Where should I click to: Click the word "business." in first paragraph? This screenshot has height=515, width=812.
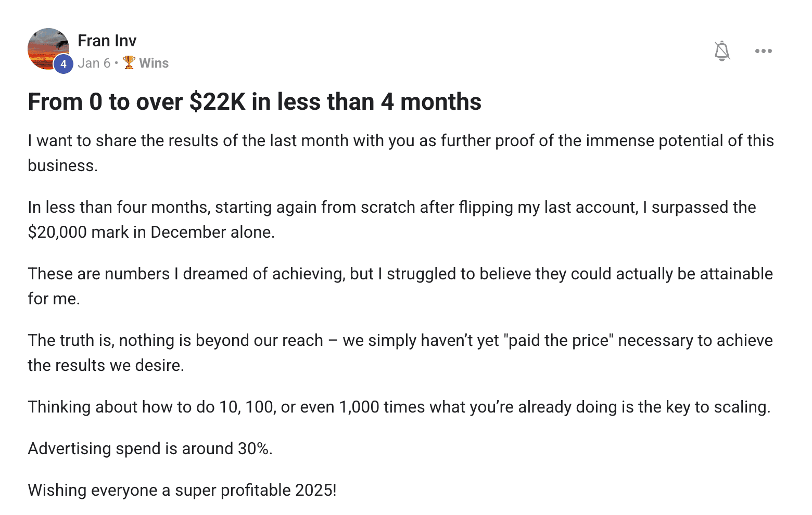62,165
